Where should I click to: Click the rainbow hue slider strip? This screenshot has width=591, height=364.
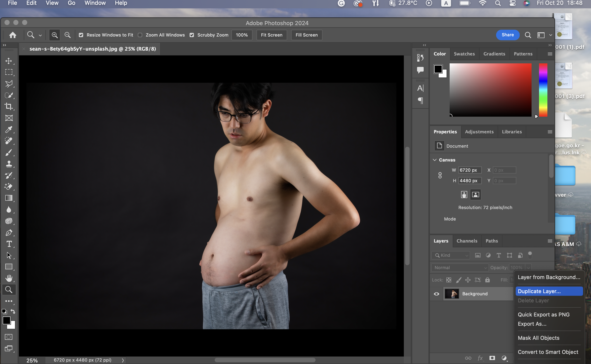coord(543,90)
